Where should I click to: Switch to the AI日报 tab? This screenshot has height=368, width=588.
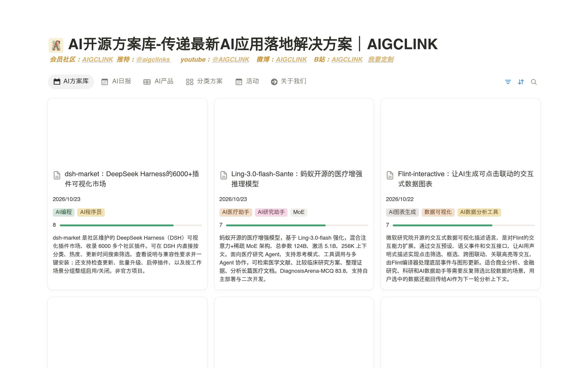116,81
